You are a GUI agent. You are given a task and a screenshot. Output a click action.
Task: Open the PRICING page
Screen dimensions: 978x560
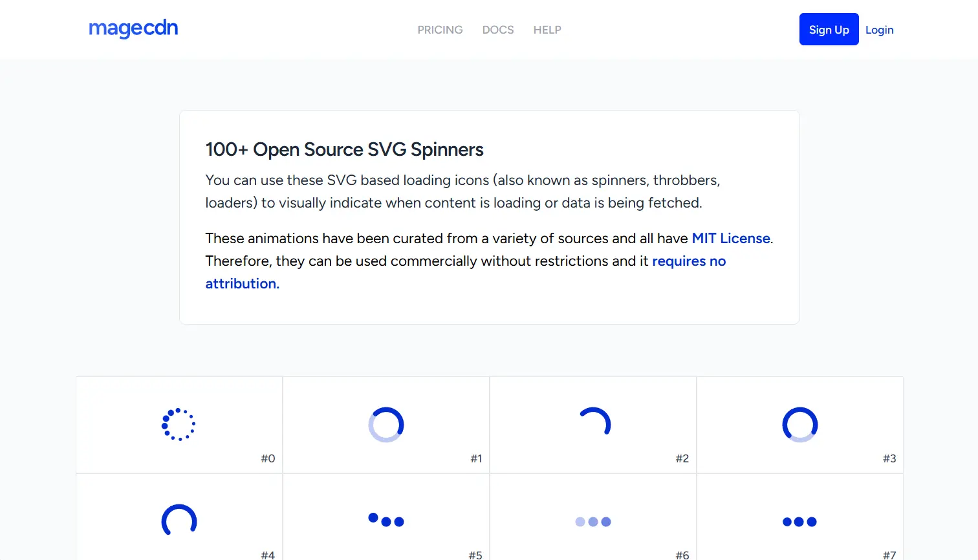tap(440, 30)
